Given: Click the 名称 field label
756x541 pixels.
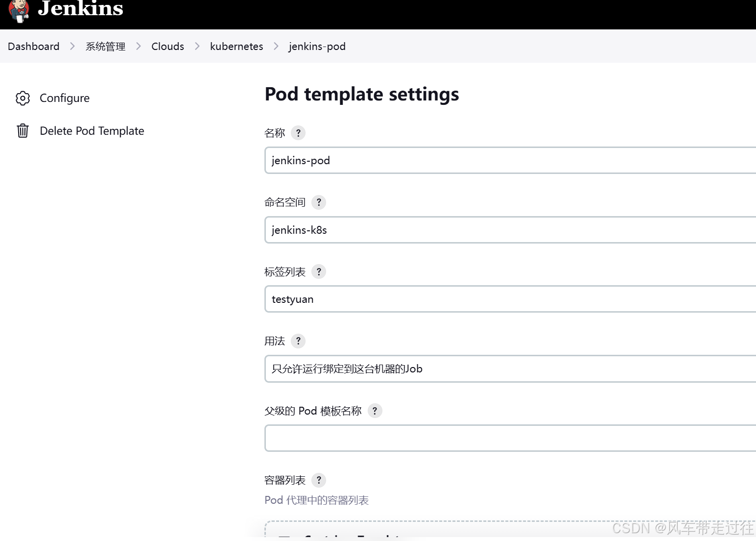Looking at the screenshot, I should coord(275,133).
